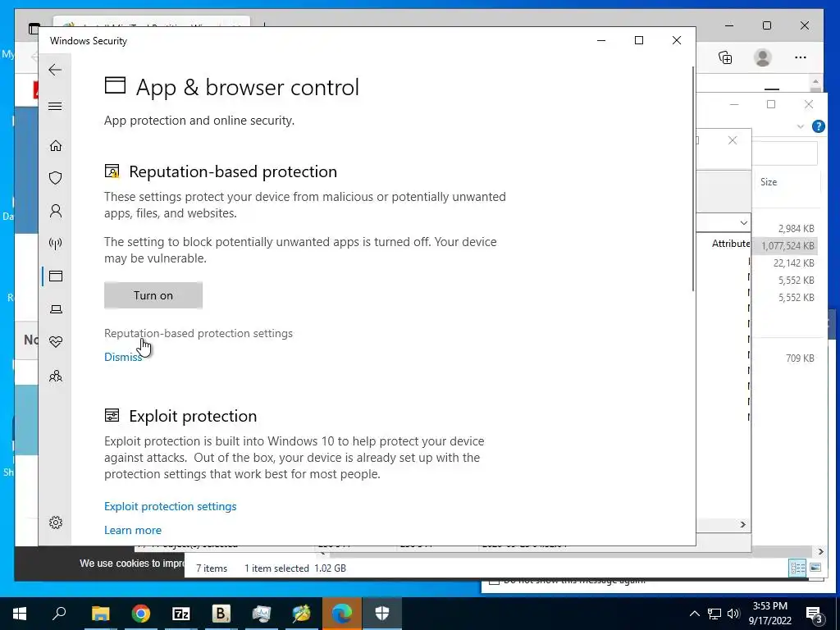This screenshot has width=840, height=630.
Task: Open File Explorer help icon
Action: [818, 126]
